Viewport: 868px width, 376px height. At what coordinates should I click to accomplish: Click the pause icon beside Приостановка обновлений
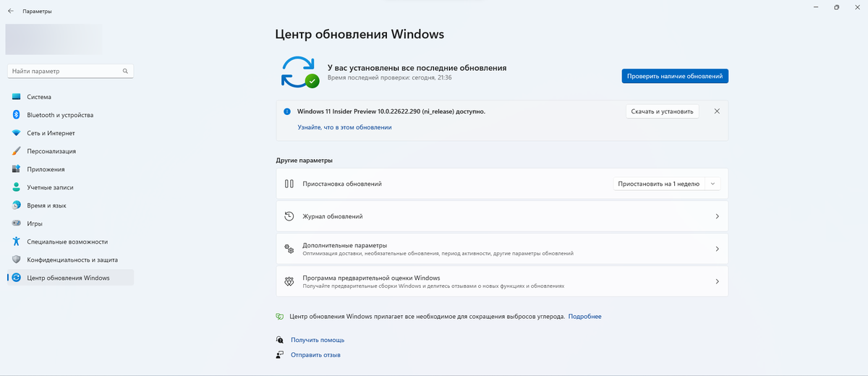(289, 184)
